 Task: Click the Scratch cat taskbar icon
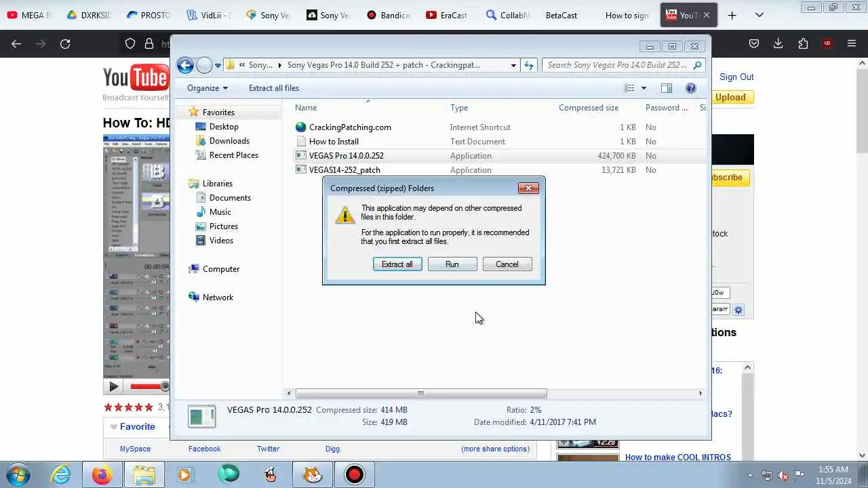click(313, 475)
